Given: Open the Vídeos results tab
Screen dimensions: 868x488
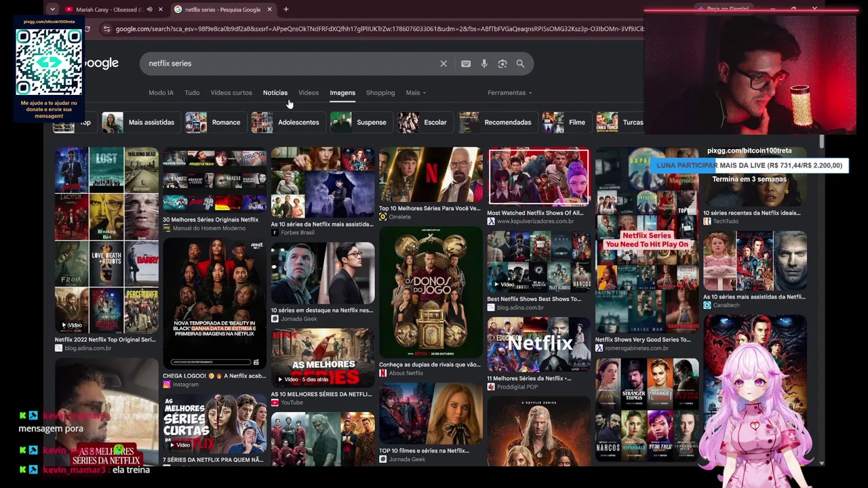Looking at the screenshot, I should (309, 93).
